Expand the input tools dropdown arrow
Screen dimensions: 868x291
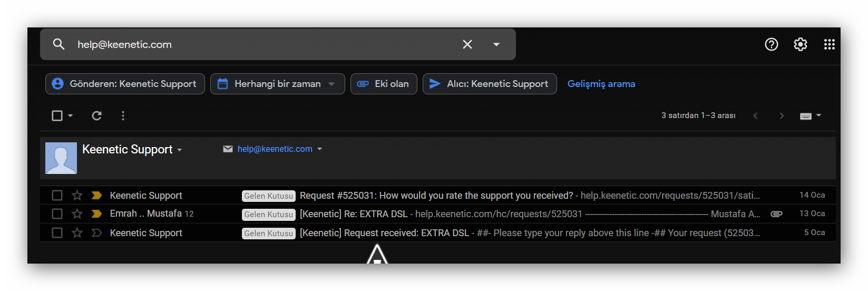(818, 115)
